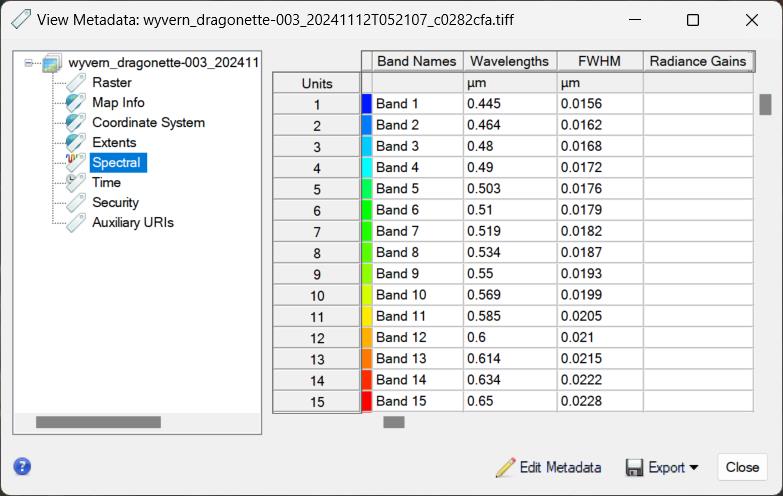Click the Wavelengths units cell 'µm'
The height and width of the screenshot is (496, 783).
pos(510,83)
